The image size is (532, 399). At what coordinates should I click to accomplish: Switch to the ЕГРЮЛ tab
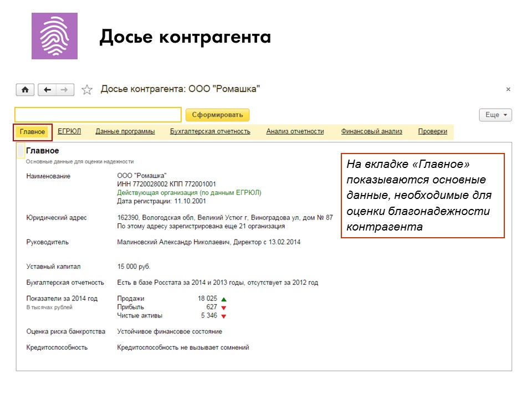(69, 131)
